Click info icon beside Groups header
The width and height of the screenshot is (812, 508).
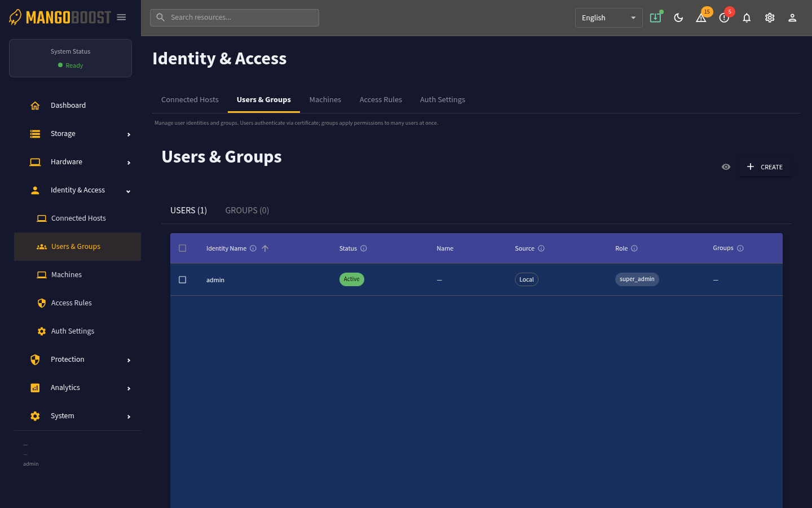tap(740, 248)
